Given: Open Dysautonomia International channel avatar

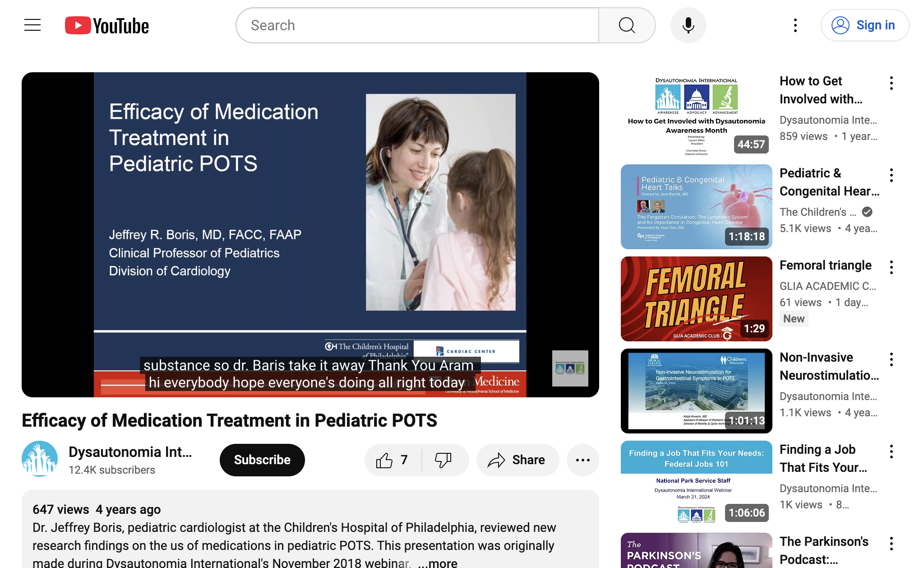Looking at the screenshot, I should click(40, 459).
